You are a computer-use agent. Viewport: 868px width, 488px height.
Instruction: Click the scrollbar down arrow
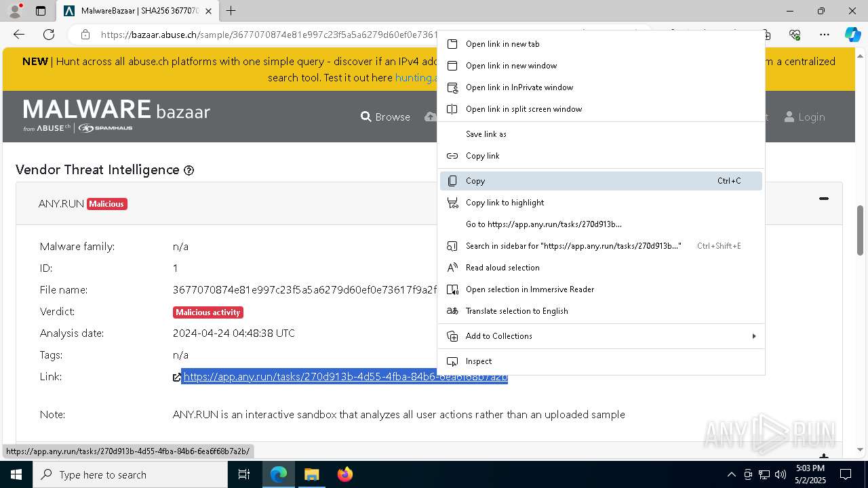[x=861, y=449]
